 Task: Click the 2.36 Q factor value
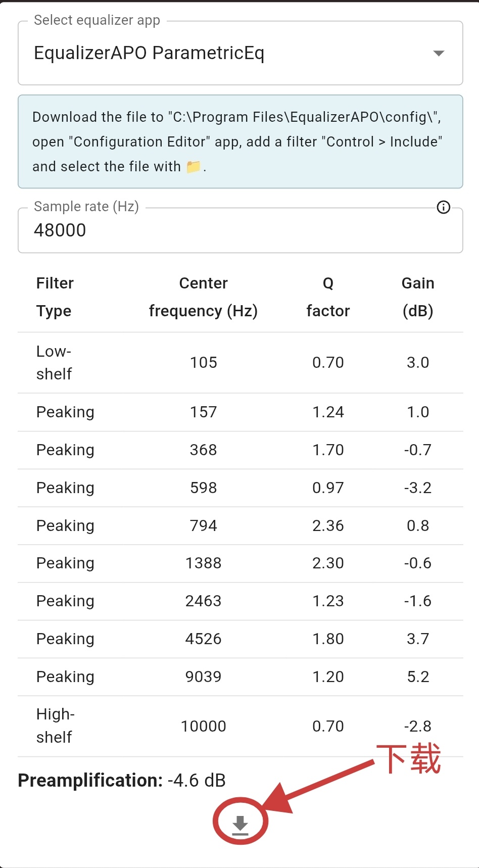328,526
